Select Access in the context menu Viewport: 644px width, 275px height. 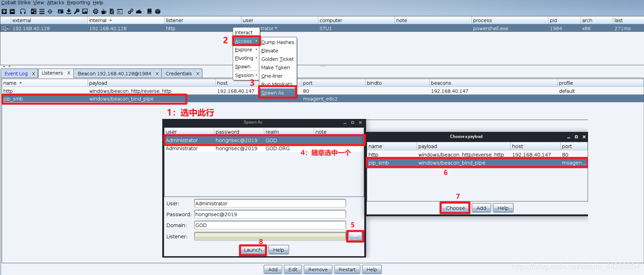[x=246, y=41]
